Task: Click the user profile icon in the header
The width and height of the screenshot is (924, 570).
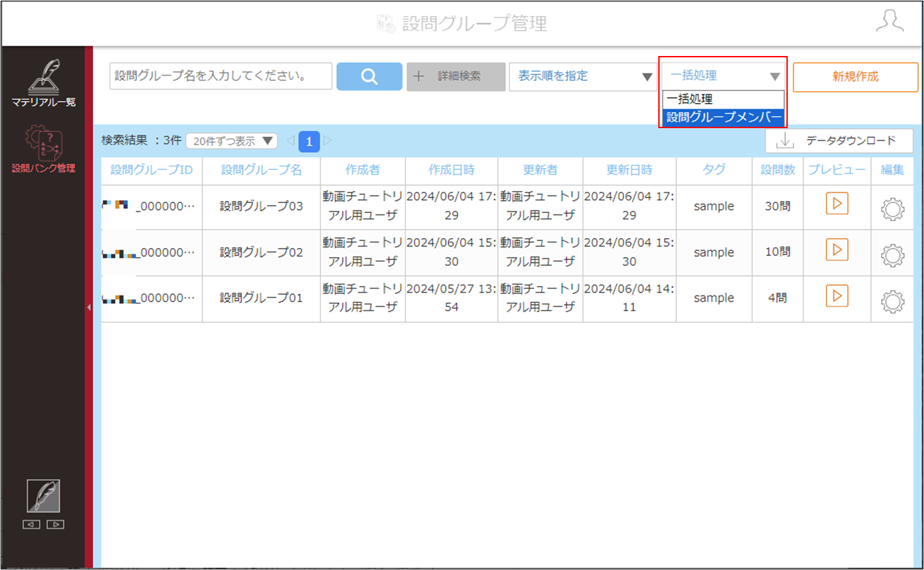Action: 889,22
